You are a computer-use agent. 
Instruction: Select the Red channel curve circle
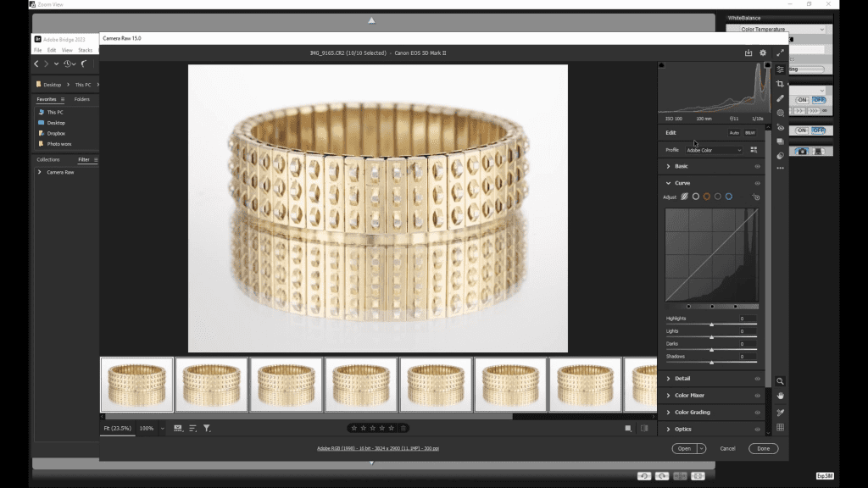[707, 197]
